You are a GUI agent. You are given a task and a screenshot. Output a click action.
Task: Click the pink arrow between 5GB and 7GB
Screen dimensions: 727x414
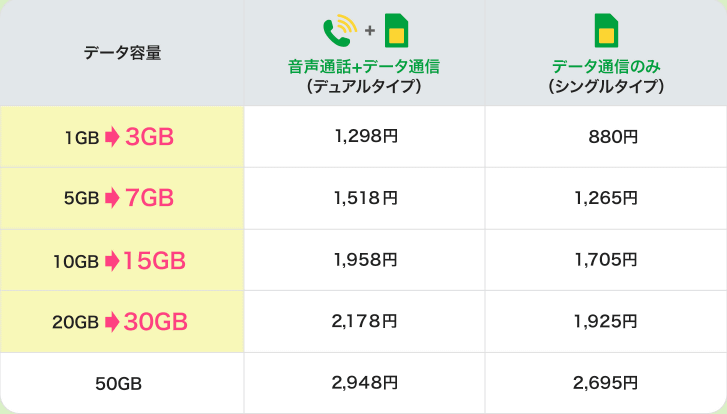click(x=113, y=198)
